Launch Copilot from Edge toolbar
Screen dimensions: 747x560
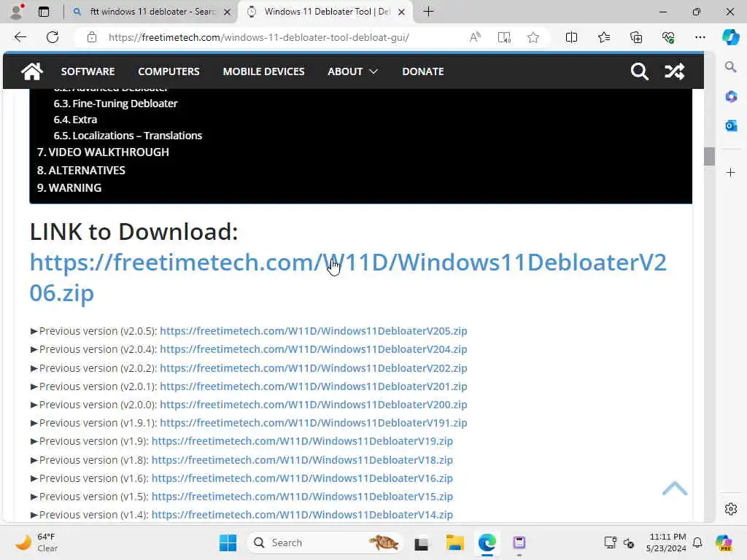(x=730, y=37)
